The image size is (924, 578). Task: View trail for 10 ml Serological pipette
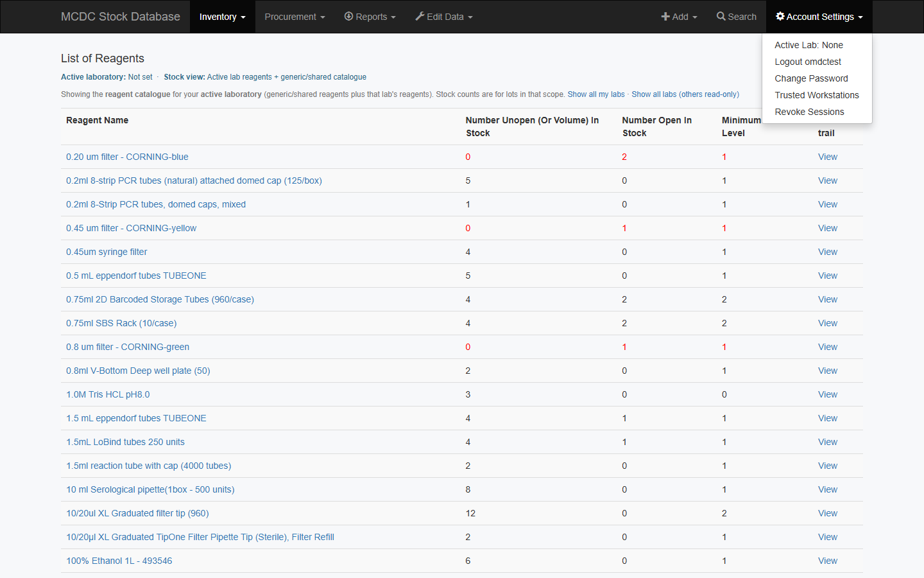click(828, 489)
